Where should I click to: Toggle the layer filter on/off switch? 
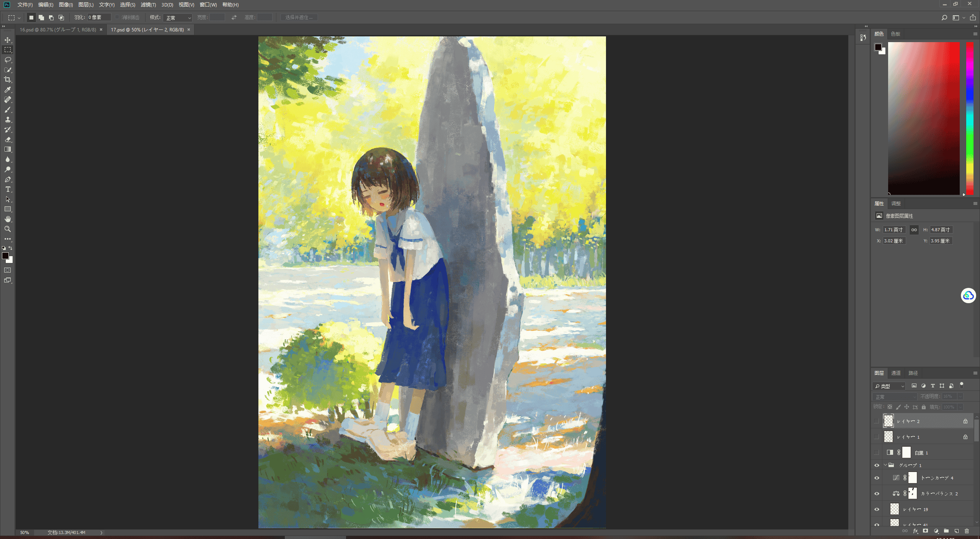point(961,385)
